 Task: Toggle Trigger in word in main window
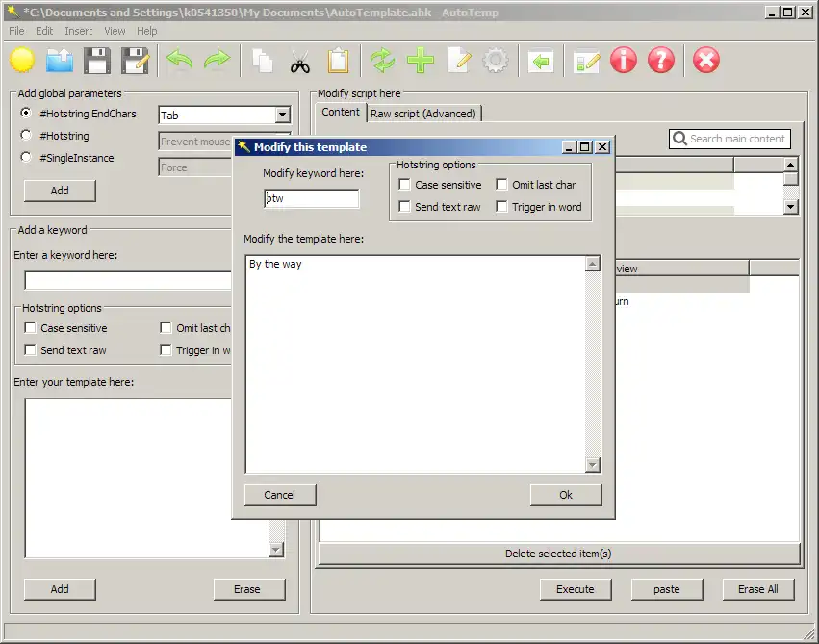pos(166,349)
